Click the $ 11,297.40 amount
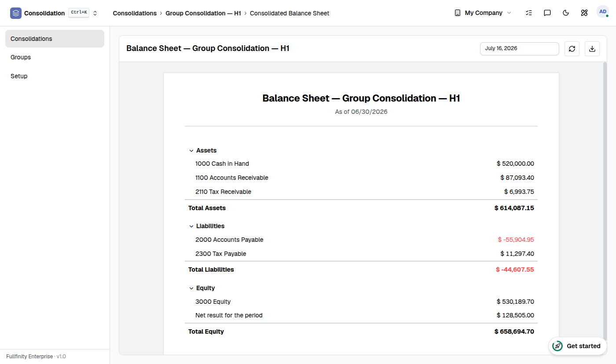The height and width of the screenshot is (364, 616). click(x=517, y=254)
